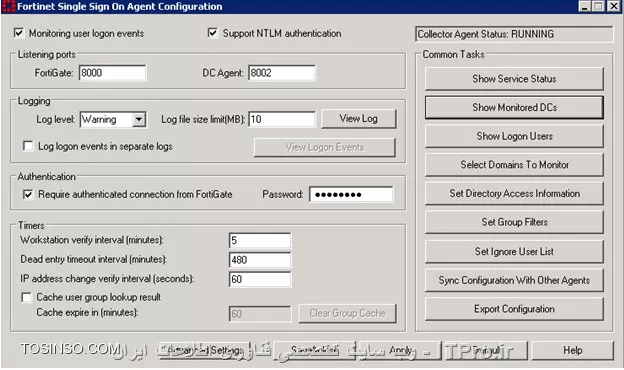Click the Show Service Status button
The height and width of the screenshot is (370, 624).
[x=514, y=79]
